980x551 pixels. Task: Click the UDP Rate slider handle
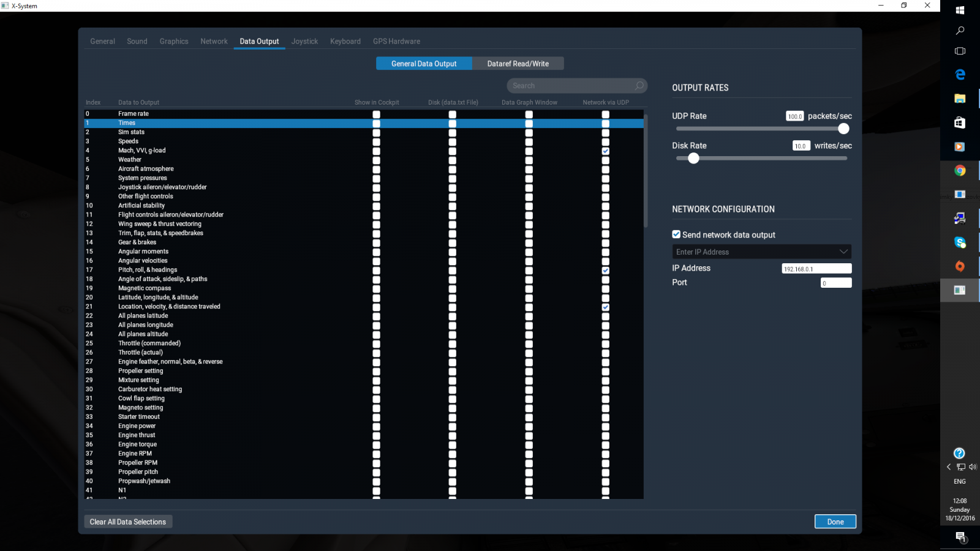pyautogui.click(x=843, y=129)
